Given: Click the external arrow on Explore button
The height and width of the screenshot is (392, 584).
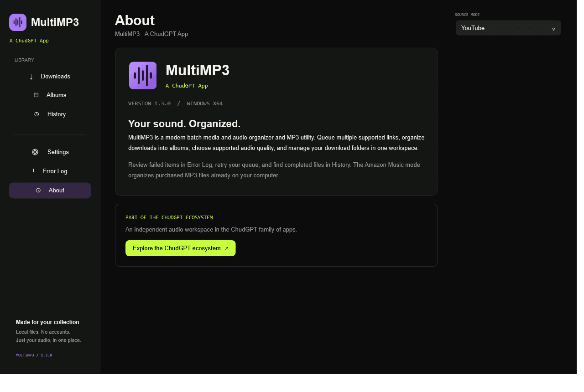Looking at the screenshot, I should point(226,249).
